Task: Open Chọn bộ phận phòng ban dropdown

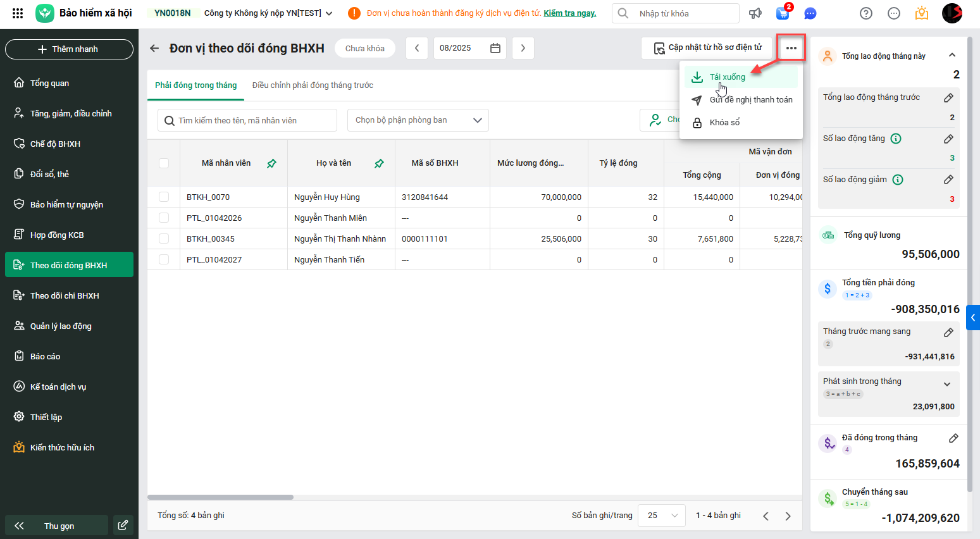Action: pos(418,120)
